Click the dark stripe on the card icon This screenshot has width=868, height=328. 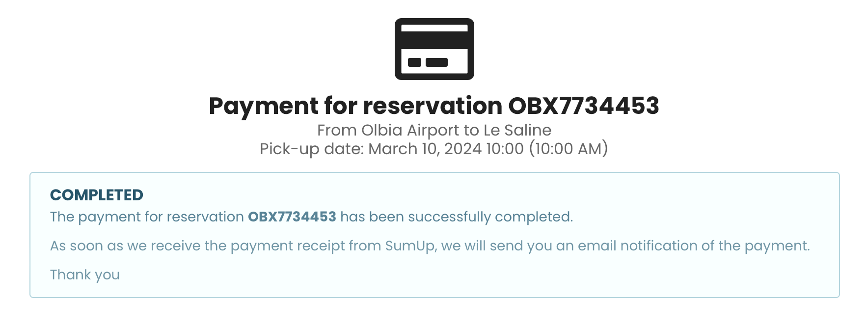434,40
